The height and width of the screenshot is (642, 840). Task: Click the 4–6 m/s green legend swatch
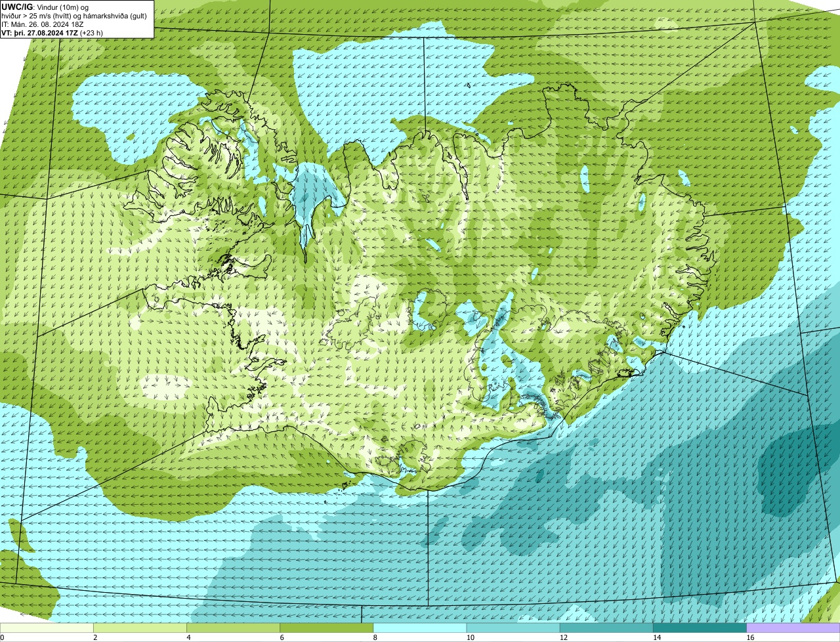pos(234,628)
